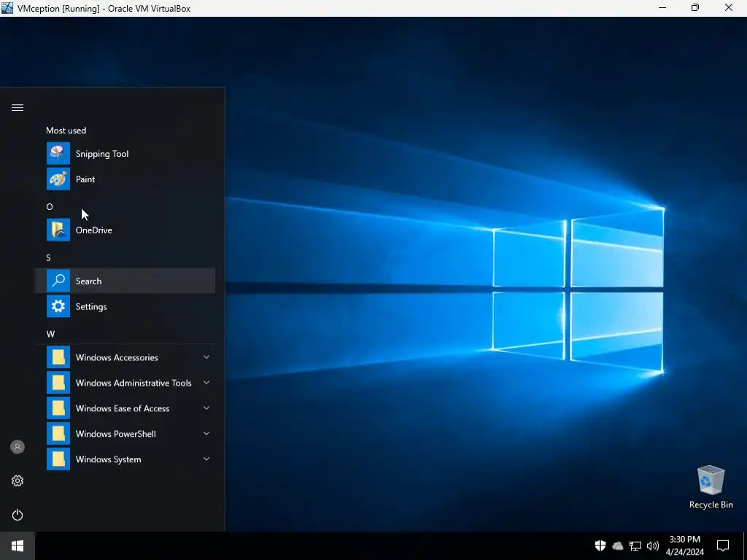Open the Snipping Tool icon
Screen dimensions: 747x560
point(58,153)
